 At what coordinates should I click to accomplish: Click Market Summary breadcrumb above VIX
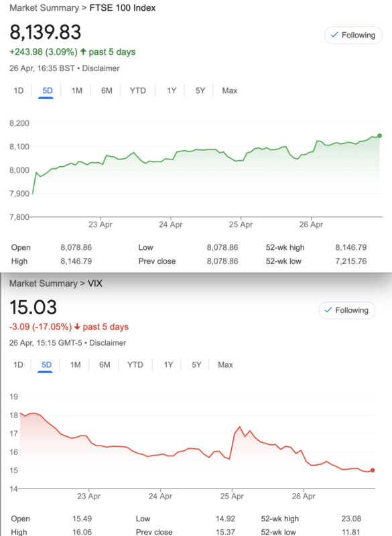point(44,283)
